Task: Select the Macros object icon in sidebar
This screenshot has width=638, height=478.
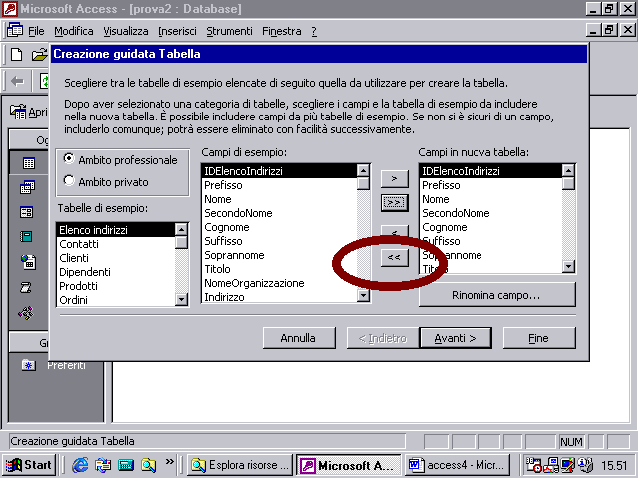Action: click(26, 288)
